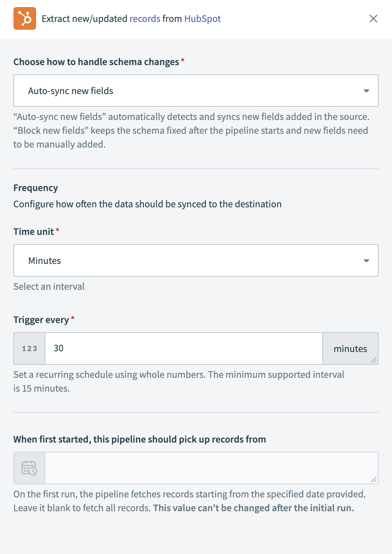
Task: Click the dropdown arrow on schema changes field
Action: pyautogui.click(x=366, y=91)
